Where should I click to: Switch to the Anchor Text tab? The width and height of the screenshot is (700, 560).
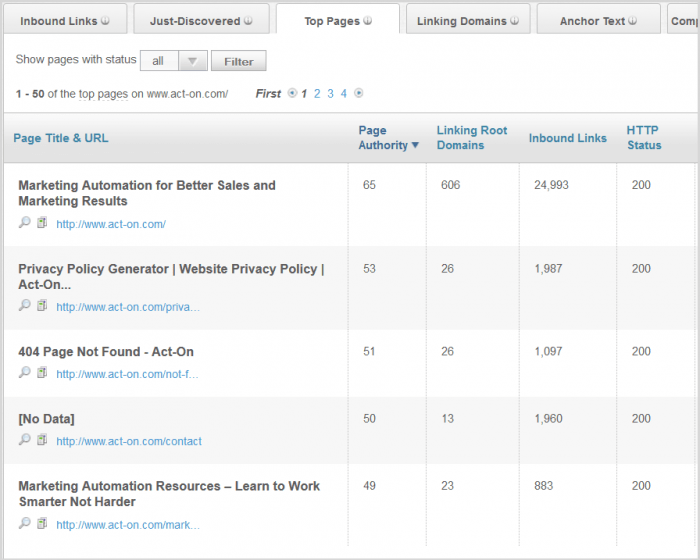pos(598,21)
